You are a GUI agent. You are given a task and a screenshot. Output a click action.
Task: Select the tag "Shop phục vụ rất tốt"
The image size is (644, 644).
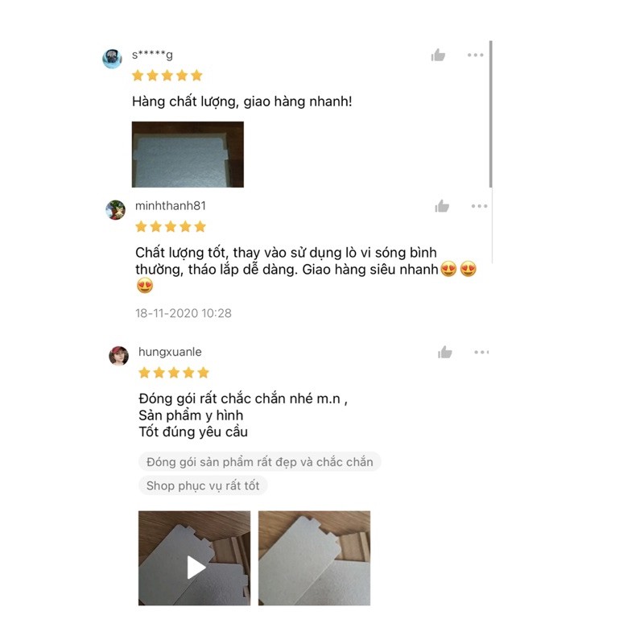(203, 486)
